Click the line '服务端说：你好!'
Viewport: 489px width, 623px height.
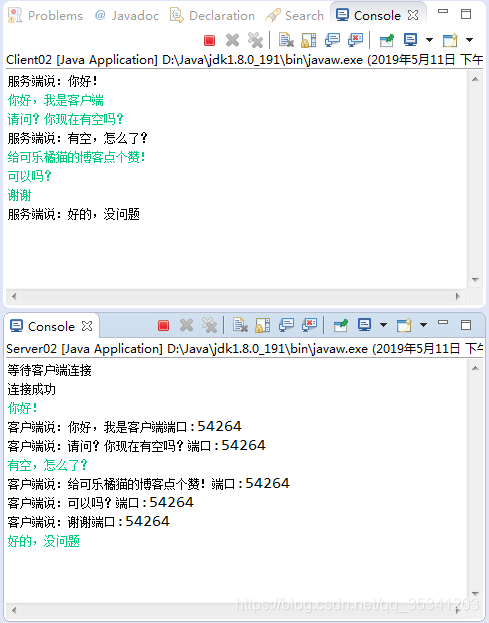tap(52, 81)
